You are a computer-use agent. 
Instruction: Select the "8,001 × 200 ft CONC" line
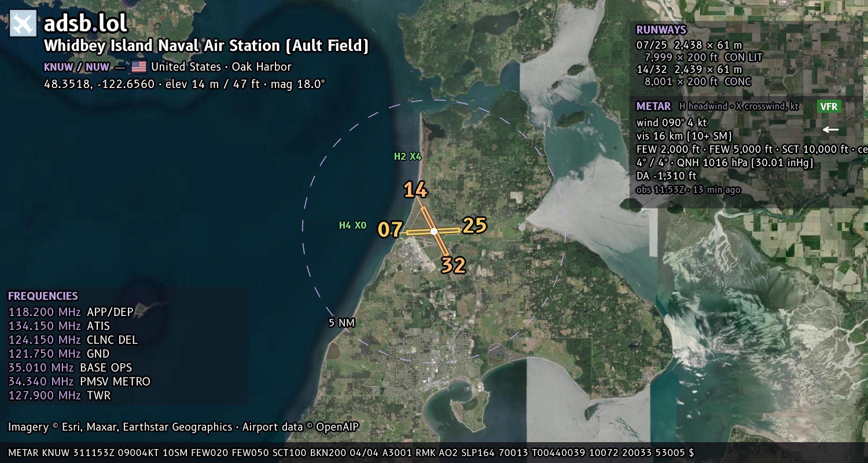[698, 82]
